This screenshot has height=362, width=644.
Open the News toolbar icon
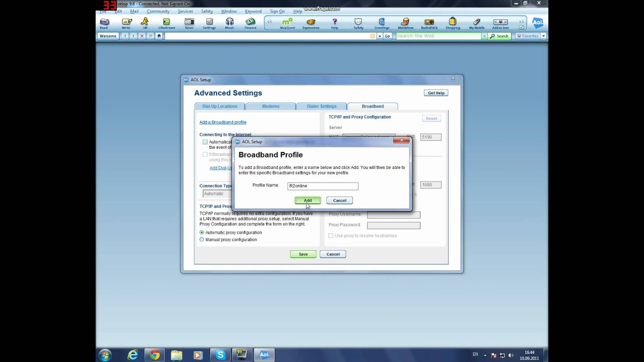pos(189,24)
